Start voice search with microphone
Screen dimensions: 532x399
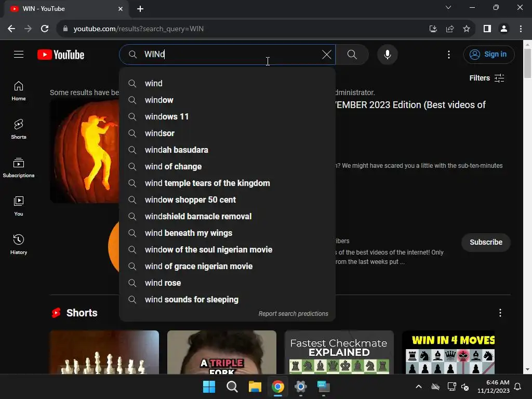click(387, 54)
